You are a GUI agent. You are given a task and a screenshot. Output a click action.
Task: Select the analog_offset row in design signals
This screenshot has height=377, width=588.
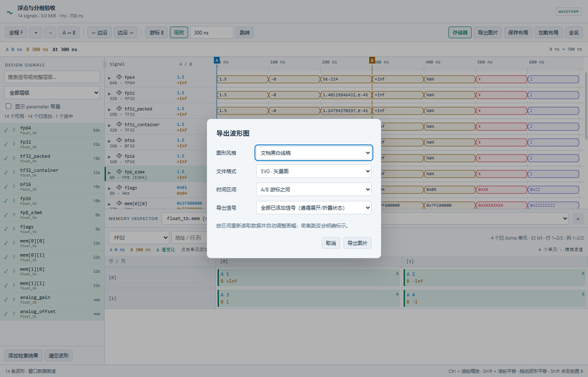tap(52, 313)
